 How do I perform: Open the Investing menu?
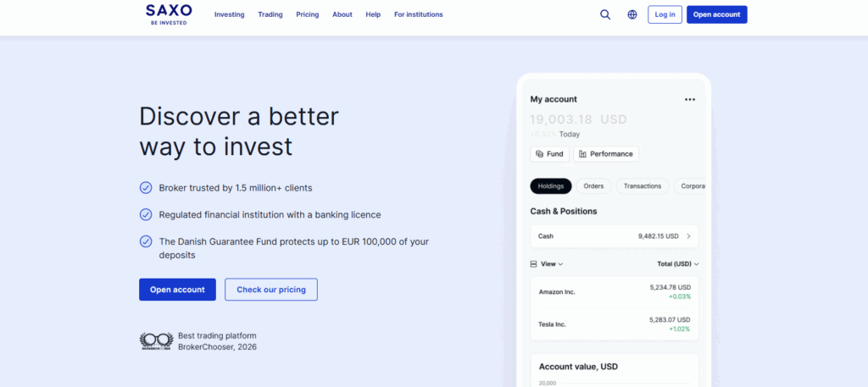click(x=229, y=14)
